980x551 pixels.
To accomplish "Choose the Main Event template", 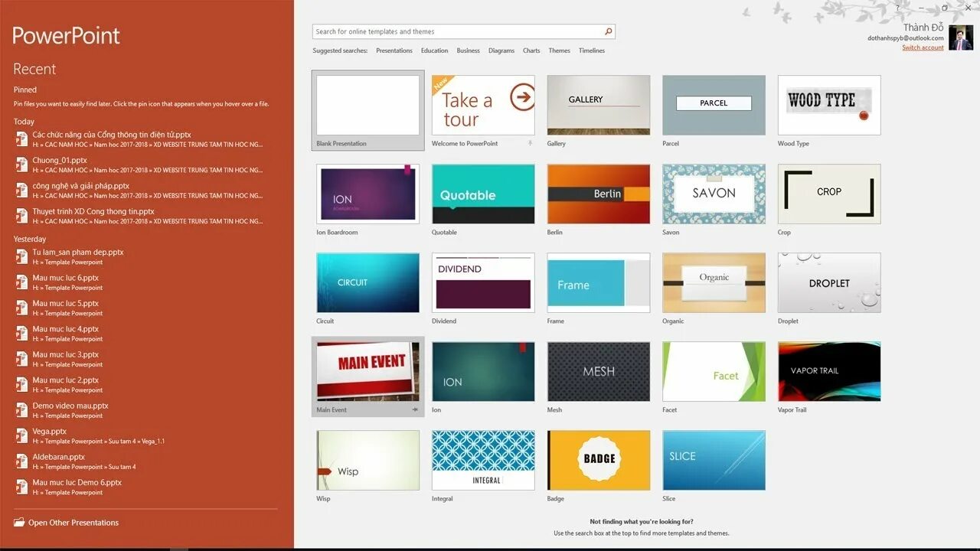I will click(368, 377).
